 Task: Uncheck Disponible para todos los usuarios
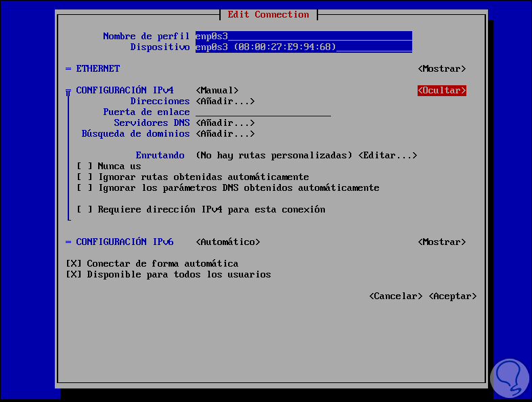tap(74, 275)
